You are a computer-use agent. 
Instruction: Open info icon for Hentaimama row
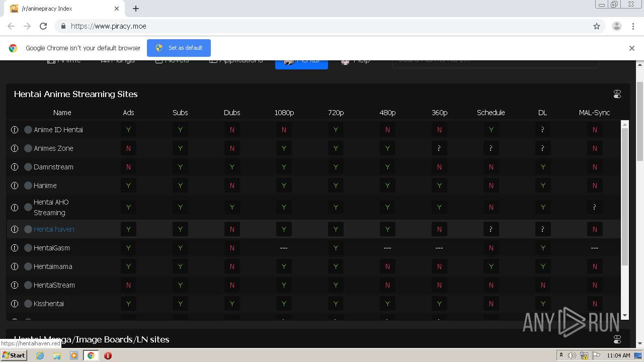(15, 266)
